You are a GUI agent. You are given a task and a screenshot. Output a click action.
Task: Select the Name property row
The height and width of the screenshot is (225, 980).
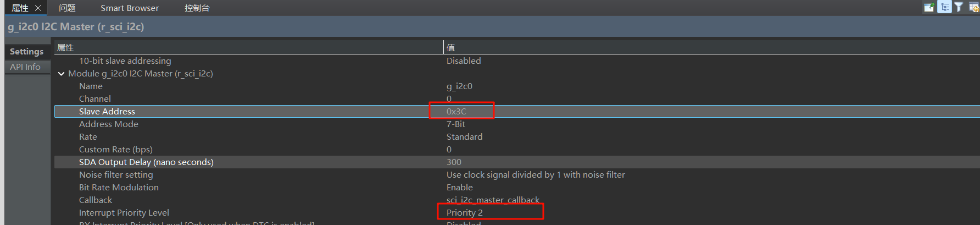[x=91, y=86]
